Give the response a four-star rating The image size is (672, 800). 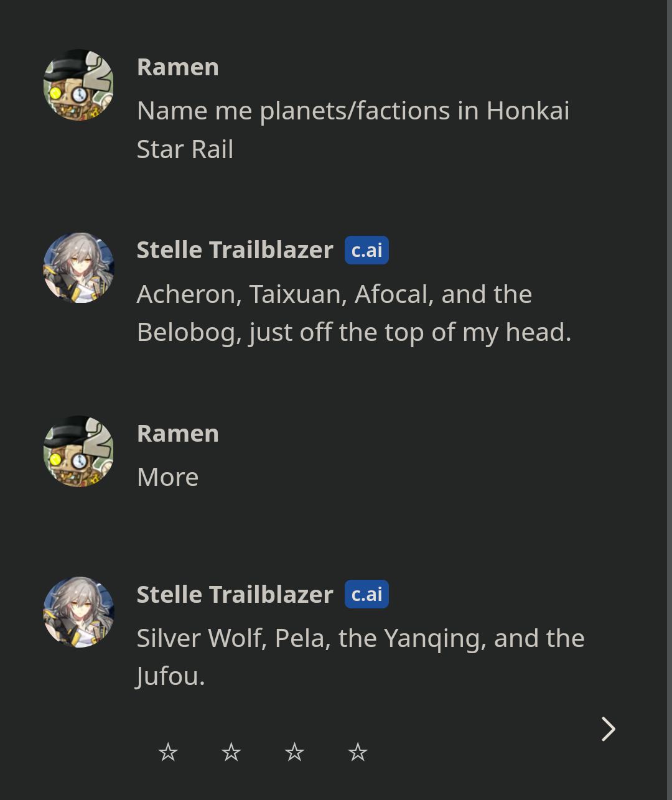(x=358, y=752)
